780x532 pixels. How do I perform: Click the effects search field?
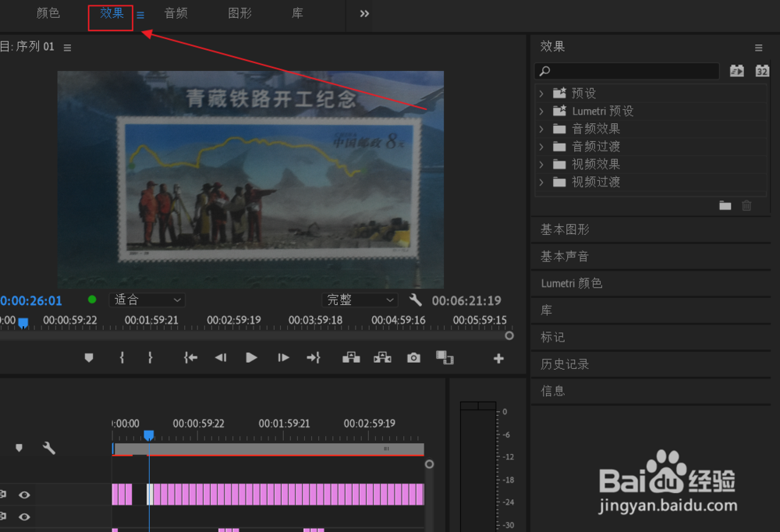627,71
